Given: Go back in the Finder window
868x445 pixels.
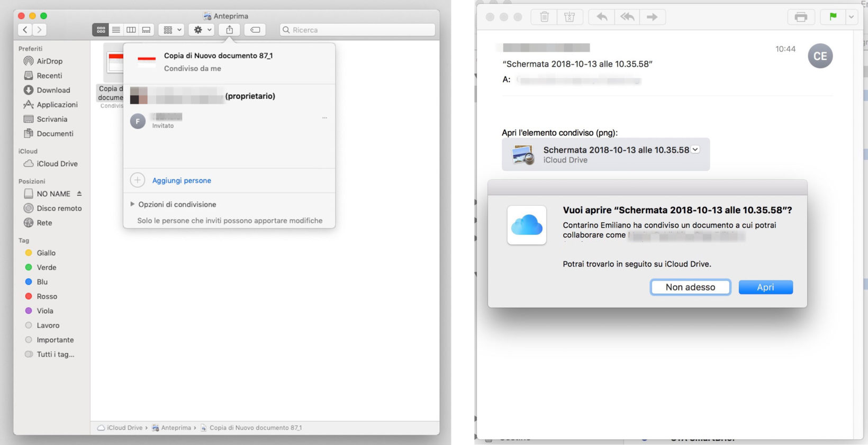Looking at the screenshot, I should tap(25, 30).
